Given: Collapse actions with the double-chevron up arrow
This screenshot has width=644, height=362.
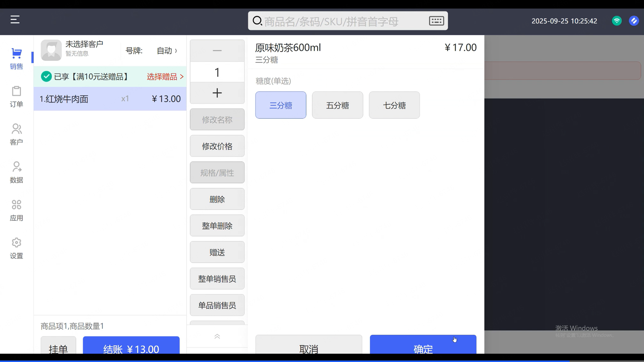Looking at the screenshot, I should pos(217,336).
